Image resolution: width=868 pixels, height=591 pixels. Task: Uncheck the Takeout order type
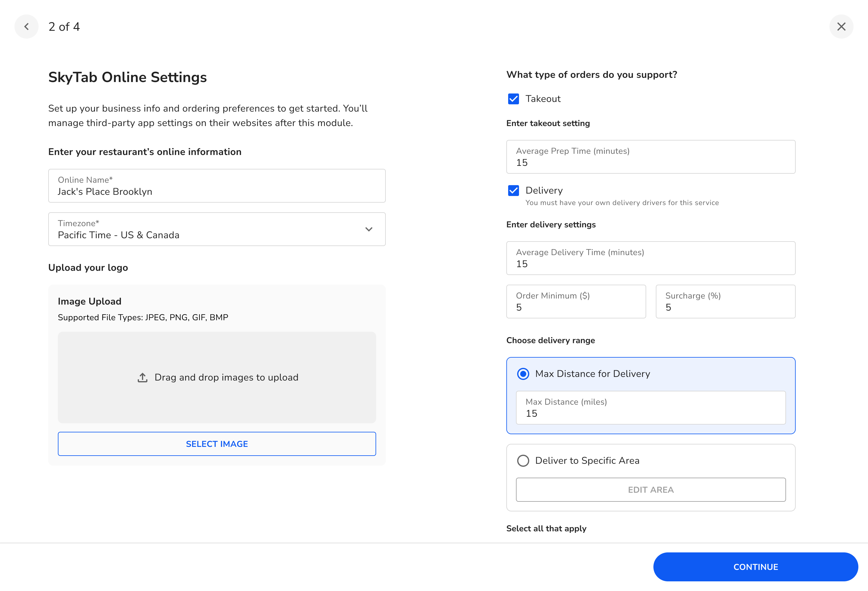pyautogui.click(x=514, y=99)
